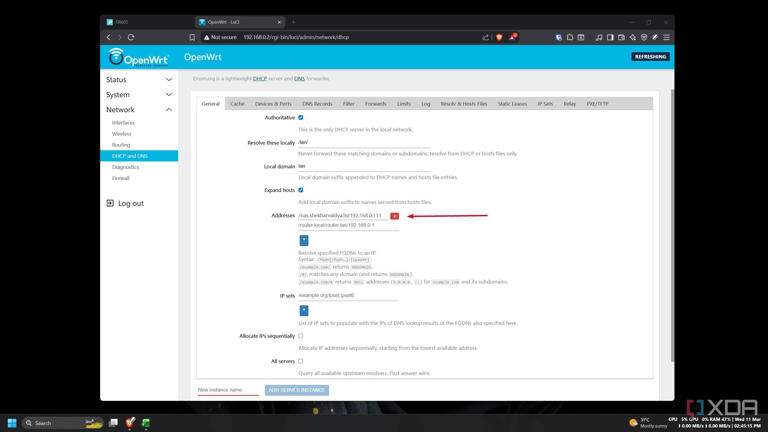Expand the System menu chevron
The image size is (768, 432).
click(x=168, y=95)
